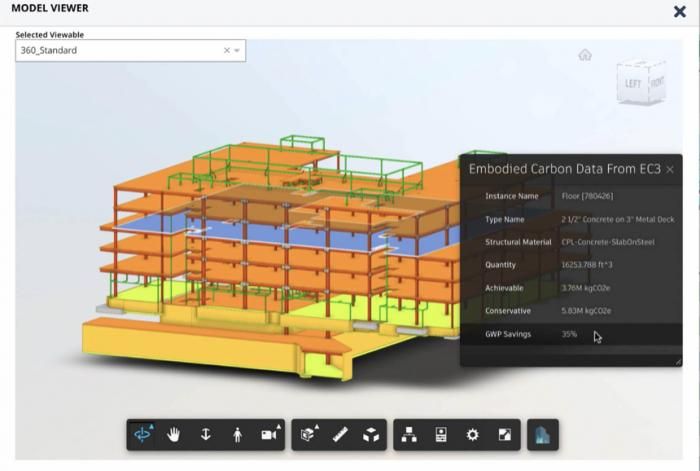Screen dimensions: 700x471
Task: Enable First Person walk mode
Action: pyautogui.click(x=238, y=434)
